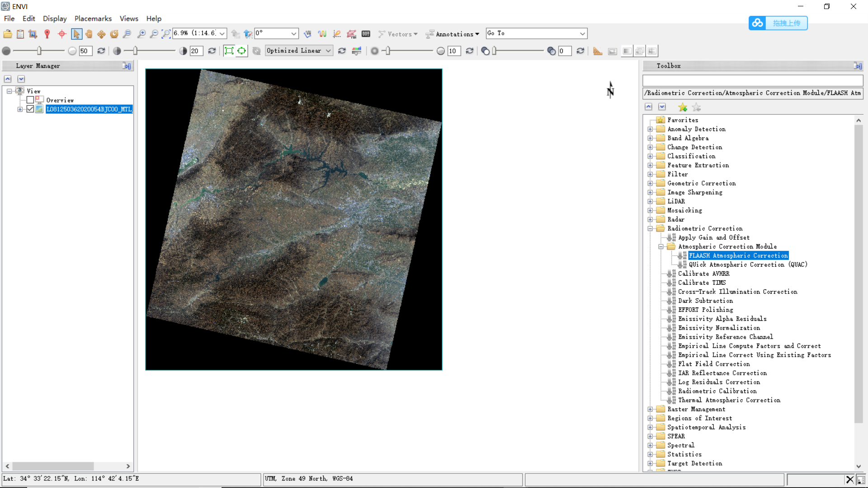
Task: Open the Optimized Linear stretch dropdown
Action: pyautogui.click(x=299, y=51)
